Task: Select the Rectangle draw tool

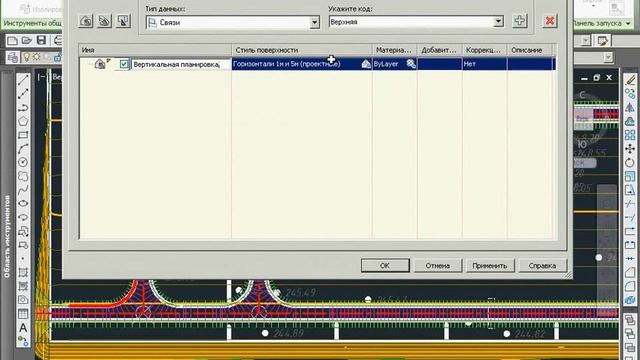Action: tap(23, 135)
